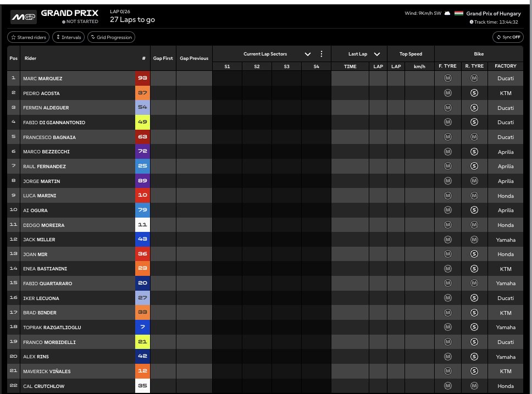Click the NOT STARTED status label
Image resolution: width=532 pixels, height=394 pixels.
point(80,21)
